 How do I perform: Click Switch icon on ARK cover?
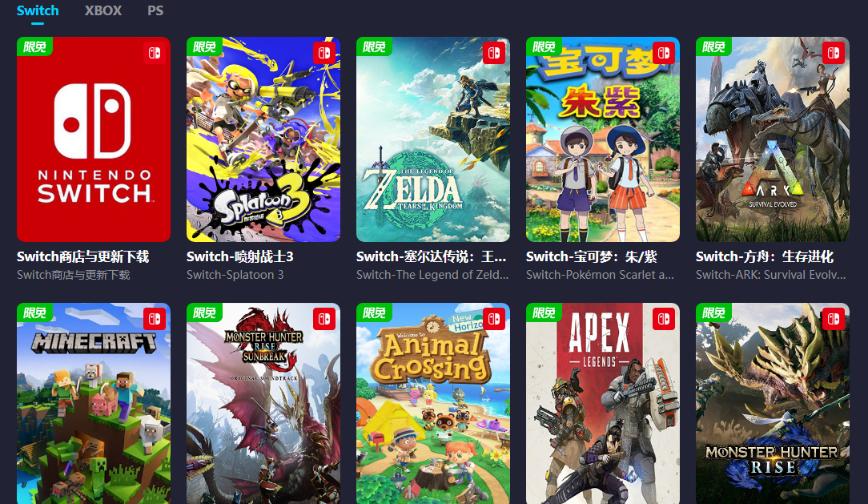click(x=834, y=53)
